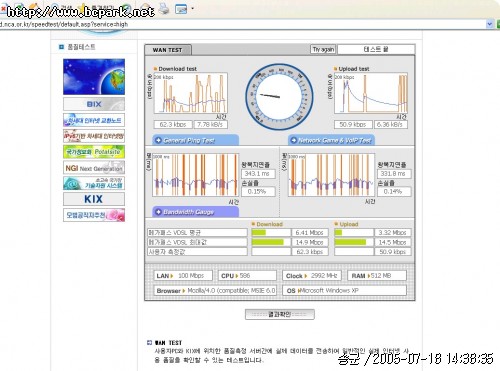500x371 pixels.
Task: Open the BIX banner link
Action: (94, 104)
